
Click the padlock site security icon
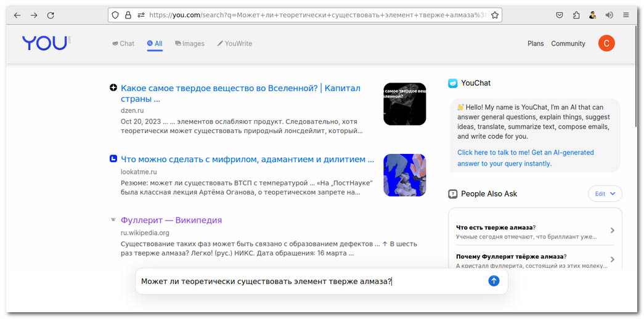tap(128, 15)
